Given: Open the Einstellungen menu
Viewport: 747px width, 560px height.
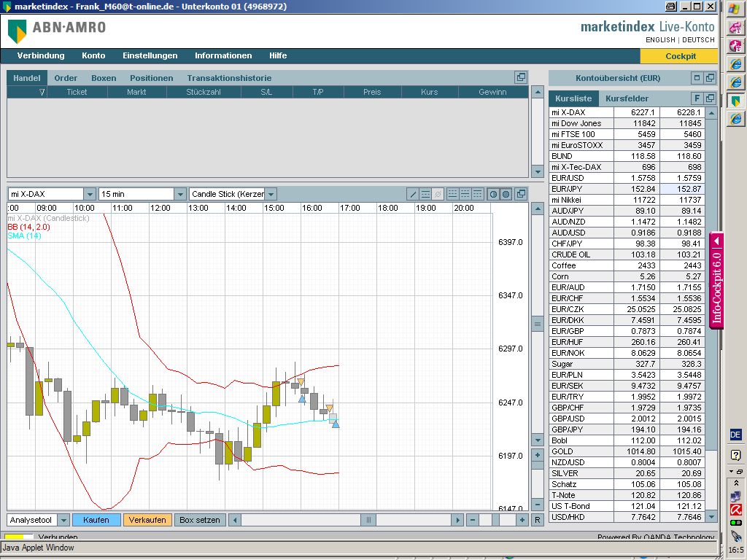Looking at the screenshot, I should click(150, 55).
